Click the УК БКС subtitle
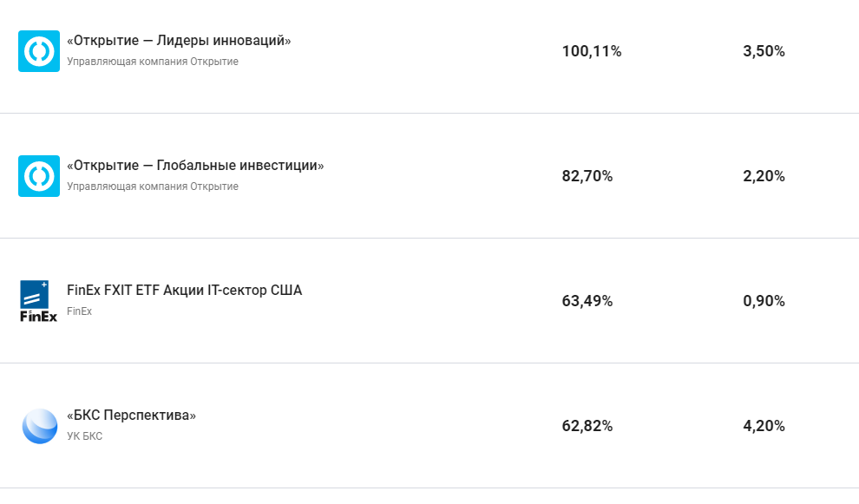The image size is (859, 504). [84, 436]
